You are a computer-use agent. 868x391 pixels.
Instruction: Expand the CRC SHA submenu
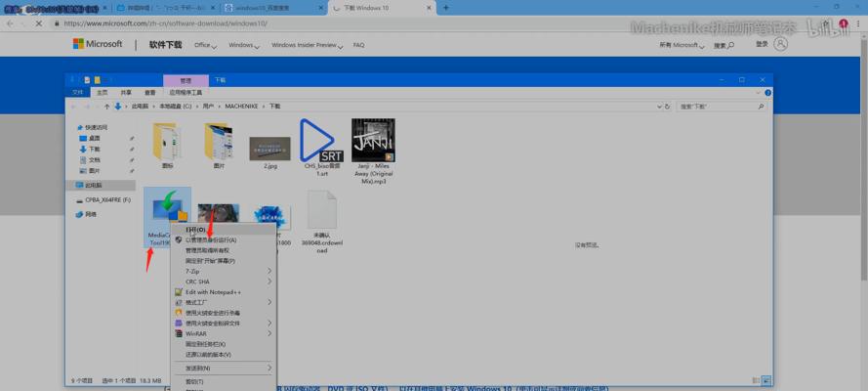tap(223, 282)
